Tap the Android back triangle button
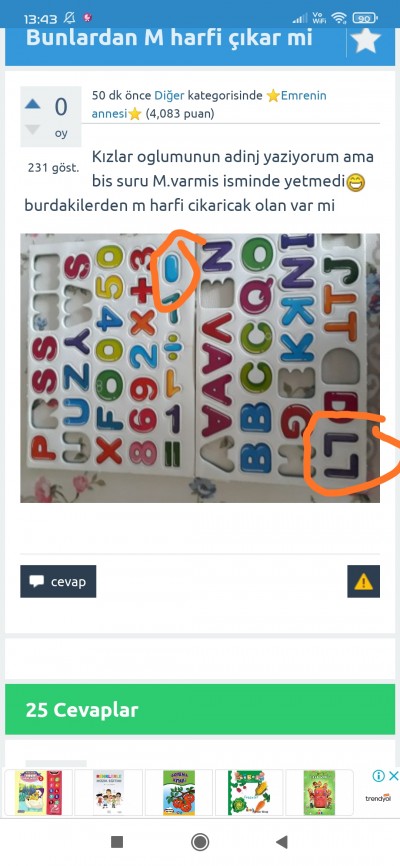 [282, 842]
